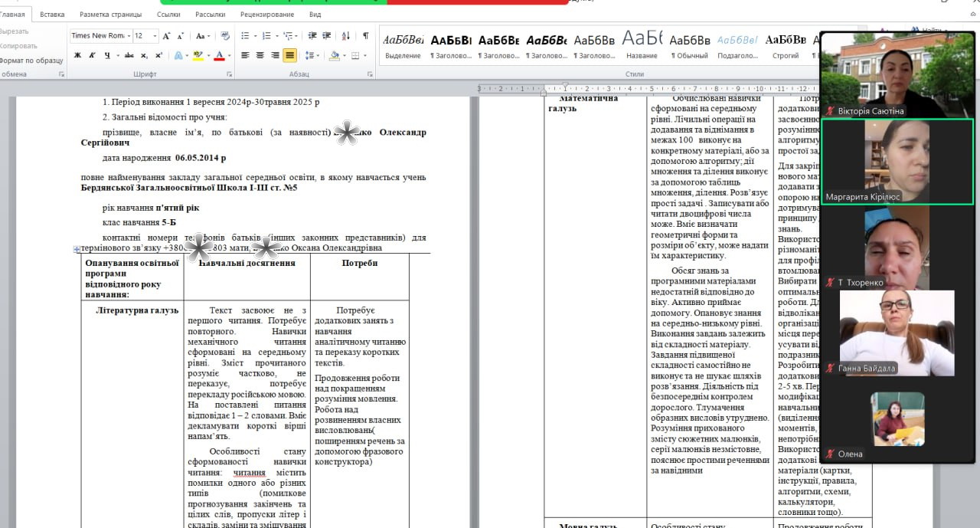Apply the paragraph shading fill color
The image size is (980, 528).
coord(334,55)
